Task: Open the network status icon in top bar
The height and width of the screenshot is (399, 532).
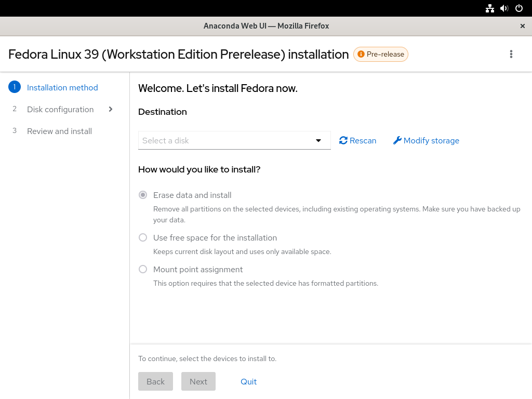Action: tap(489, 8)
